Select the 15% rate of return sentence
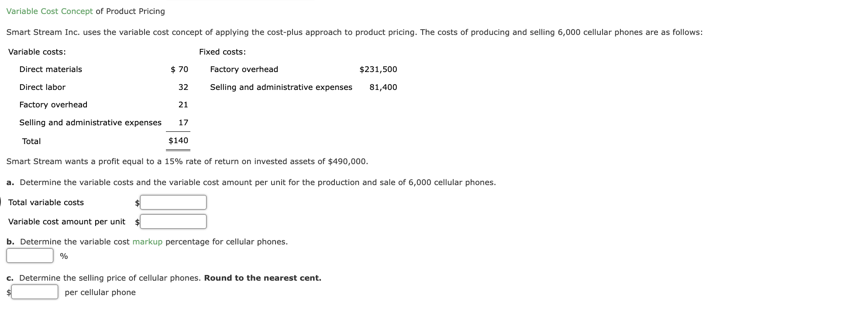868x323 pixels. (x=187, y=161)
